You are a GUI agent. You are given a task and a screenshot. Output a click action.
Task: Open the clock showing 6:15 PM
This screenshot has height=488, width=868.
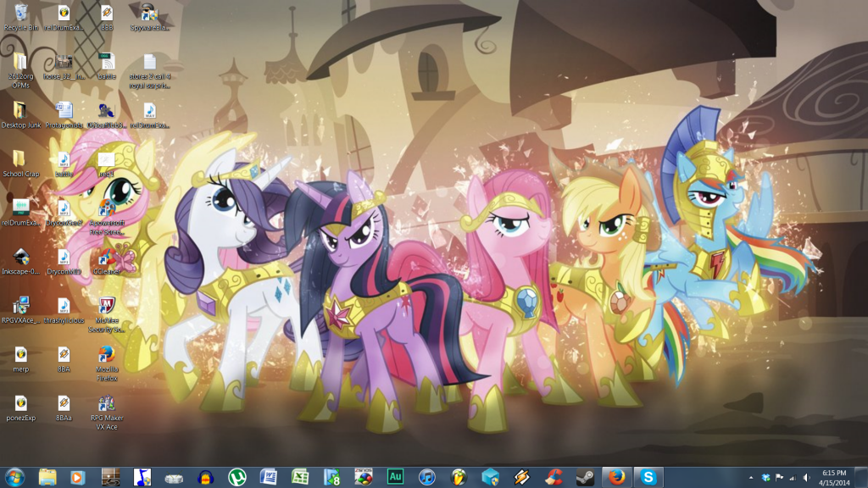pyautogui.click(x=834, y=478)
